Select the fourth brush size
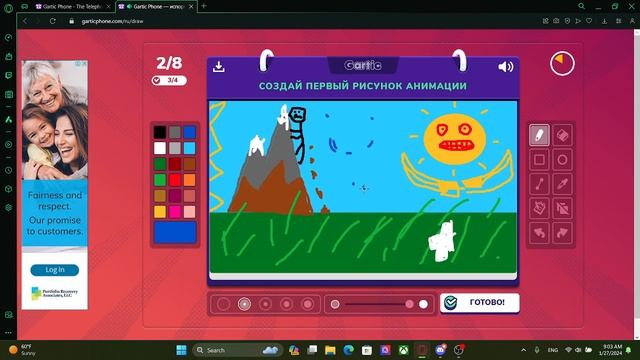This screenshot has width=640, height=360. [x=287, y=304]
